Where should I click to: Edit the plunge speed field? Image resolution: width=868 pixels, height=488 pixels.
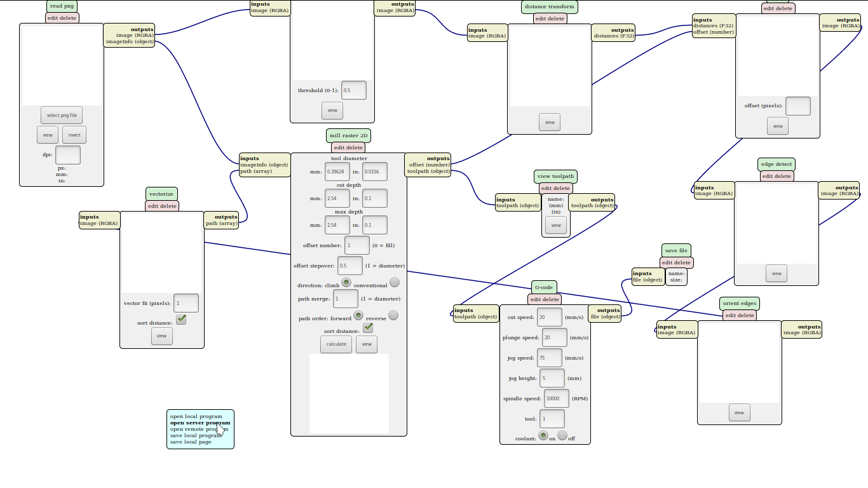point(555,337)
